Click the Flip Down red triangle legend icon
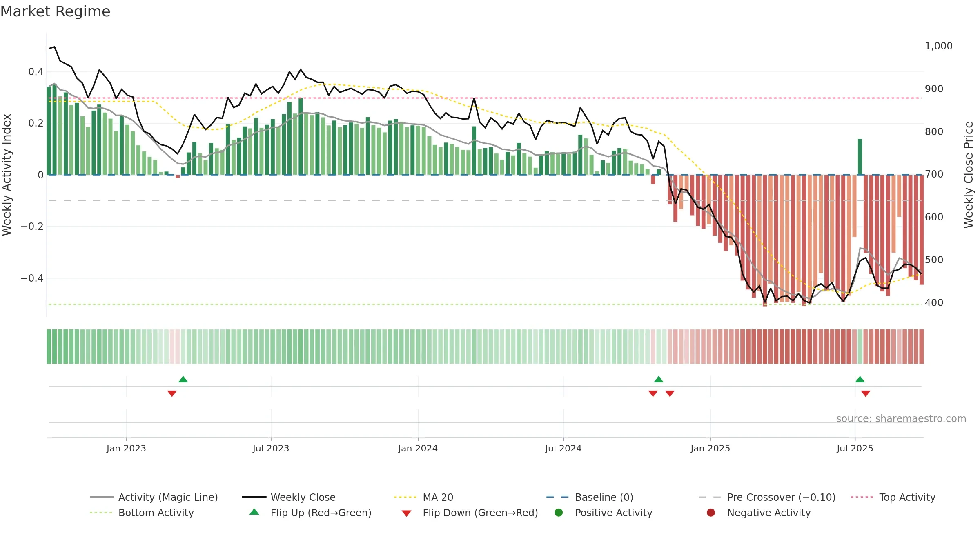Image resolution: width=980 pixels, height=551 pixels. point(406,513)
